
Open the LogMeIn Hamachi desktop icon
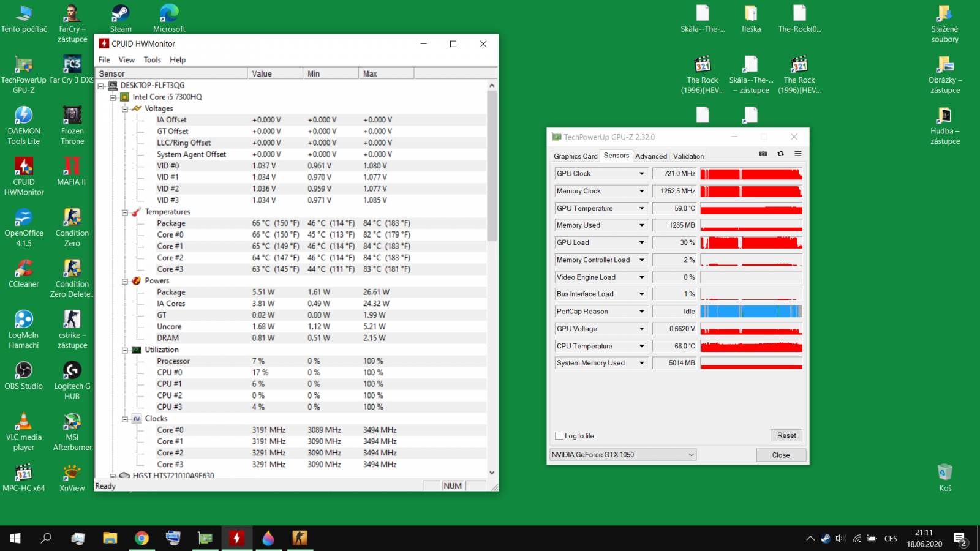point(24,329)
